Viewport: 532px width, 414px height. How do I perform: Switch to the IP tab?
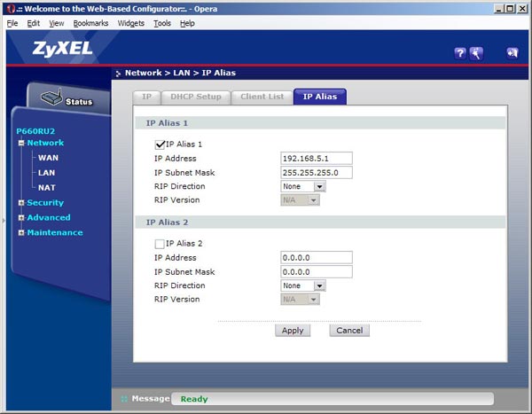[146, 98]
